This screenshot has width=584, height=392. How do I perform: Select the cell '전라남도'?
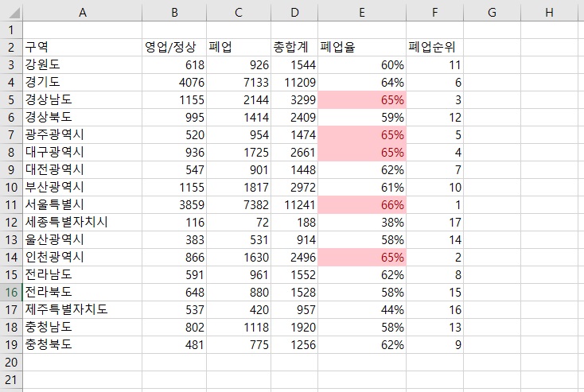pos(82,275)
